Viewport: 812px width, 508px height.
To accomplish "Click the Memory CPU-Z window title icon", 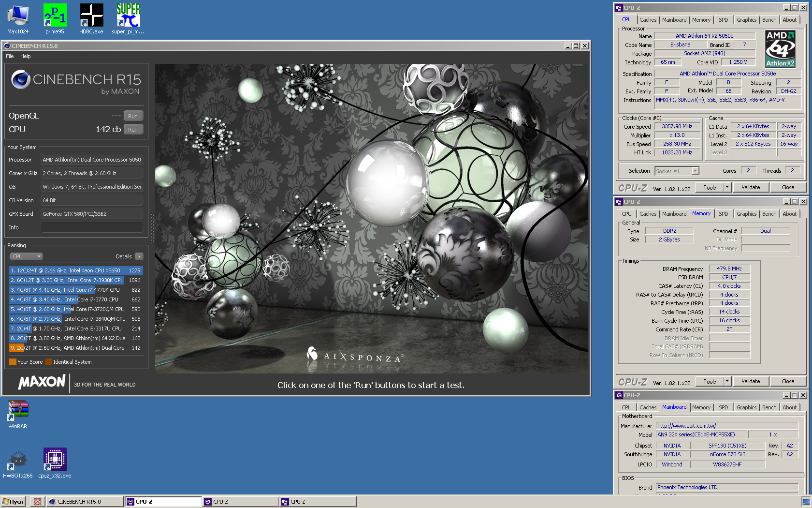I will pos(619,202).
